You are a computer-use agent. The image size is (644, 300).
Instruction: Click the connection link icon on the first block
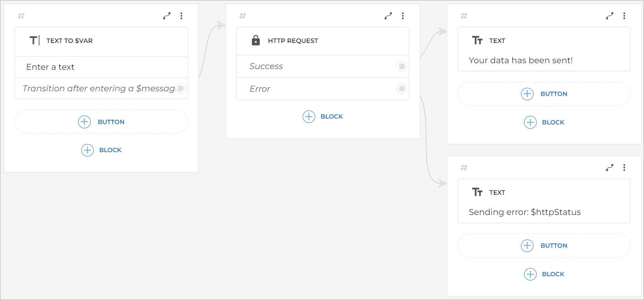[x=167, y=16]
